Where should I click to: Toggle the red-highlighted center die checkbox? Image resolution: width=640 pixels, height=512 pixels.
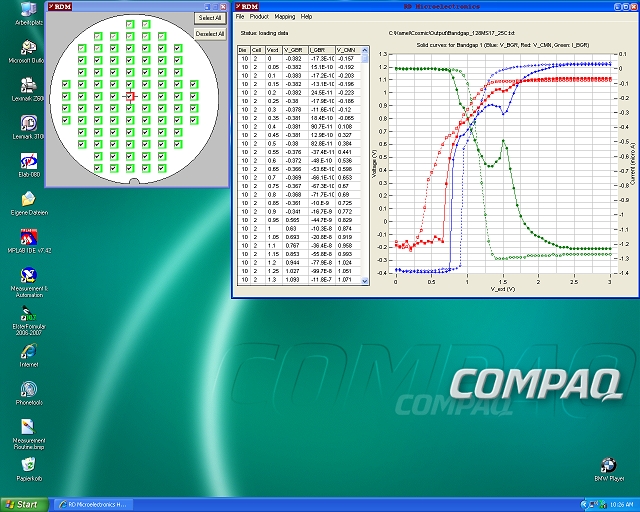[x=130, y=95]
